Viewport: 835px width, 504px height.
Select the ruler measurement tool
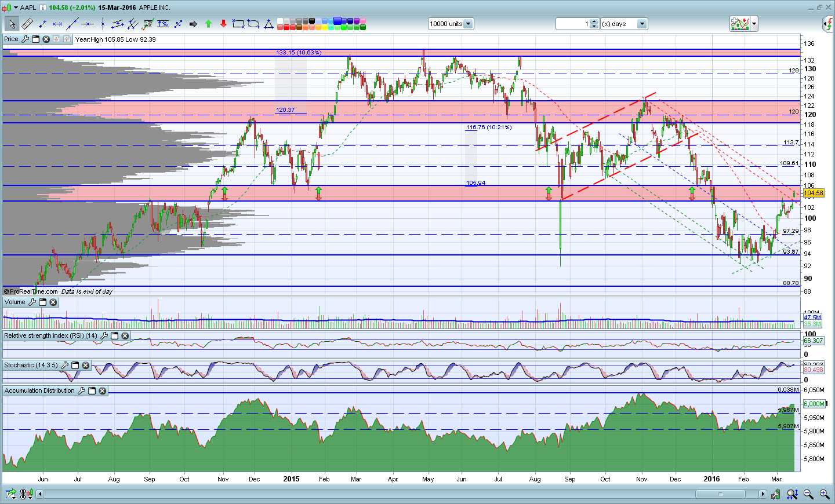27,24
